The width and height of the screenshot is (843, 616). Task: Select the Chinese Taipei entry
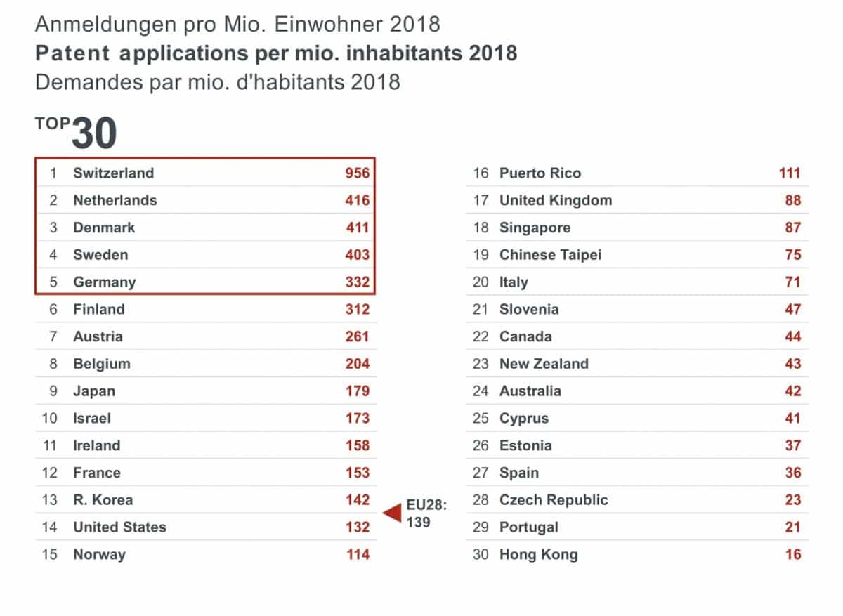tap(550, 255)
